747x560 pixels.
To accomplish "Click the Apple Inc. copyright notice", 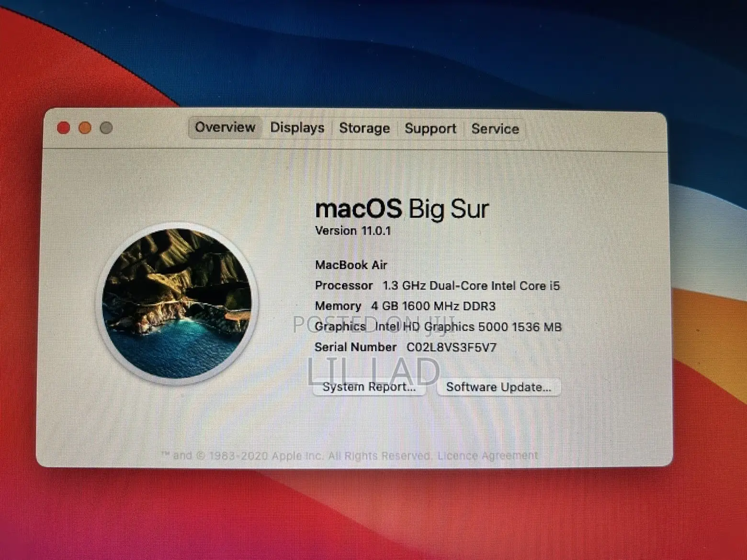I will pyautogui.click(x=297, y=455).
